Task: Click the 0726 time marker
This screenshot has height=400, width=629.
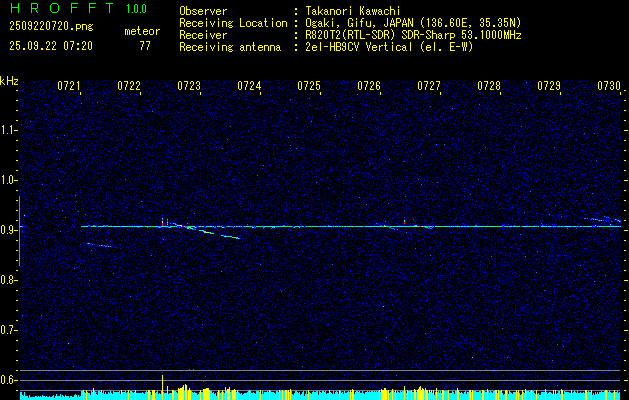Action: (x=369, y=86)
